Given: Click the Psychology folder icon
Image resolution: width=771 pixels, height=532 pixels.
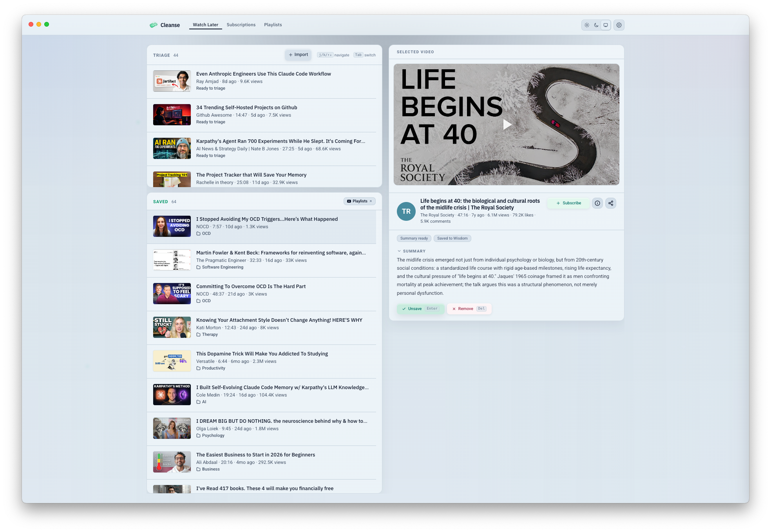Looking at the screenshot, I should click(198, 436).
